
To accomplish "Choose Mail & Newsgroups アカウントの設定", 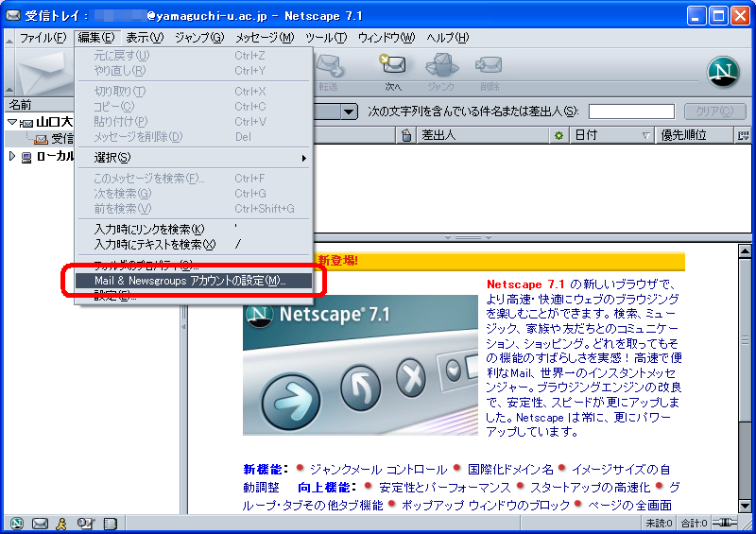I will tap(194, 281).
